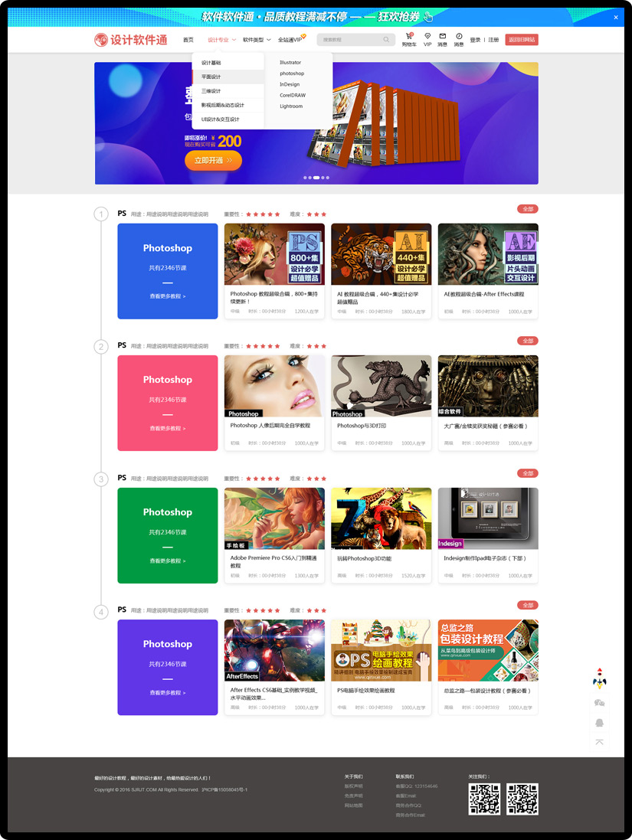Click the magnifier icon in search box
This screenshot has height=840, width=632.
tap(387, 40)
